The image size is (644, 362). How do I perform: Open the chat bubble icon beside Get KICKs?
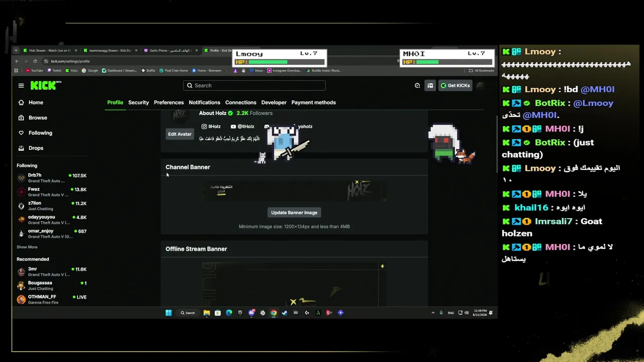pyautogui.click(x=417, y=85)
